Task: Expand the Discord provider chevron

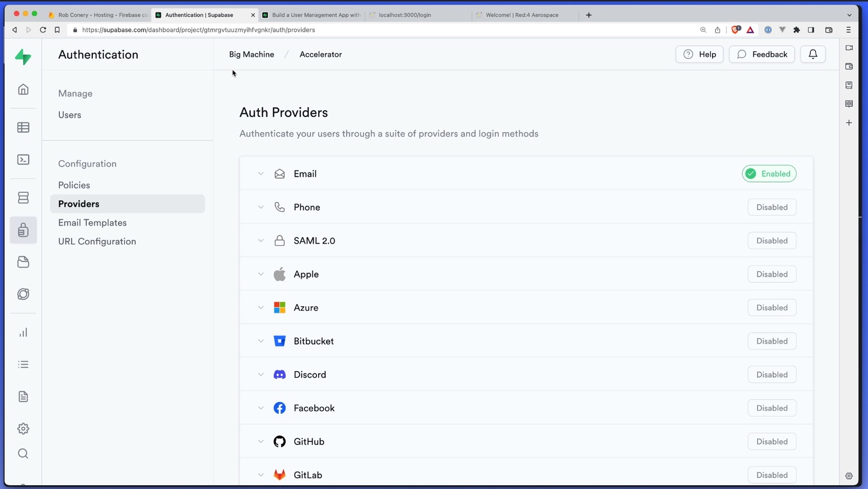Action: (x=261, y=375)
